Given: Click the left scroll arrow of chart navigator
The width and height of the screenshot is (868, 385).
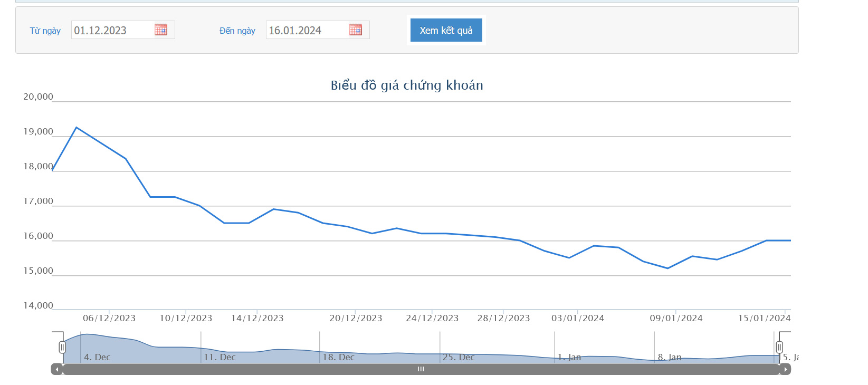Looking at the screenshot, I should tap(57, 369).
